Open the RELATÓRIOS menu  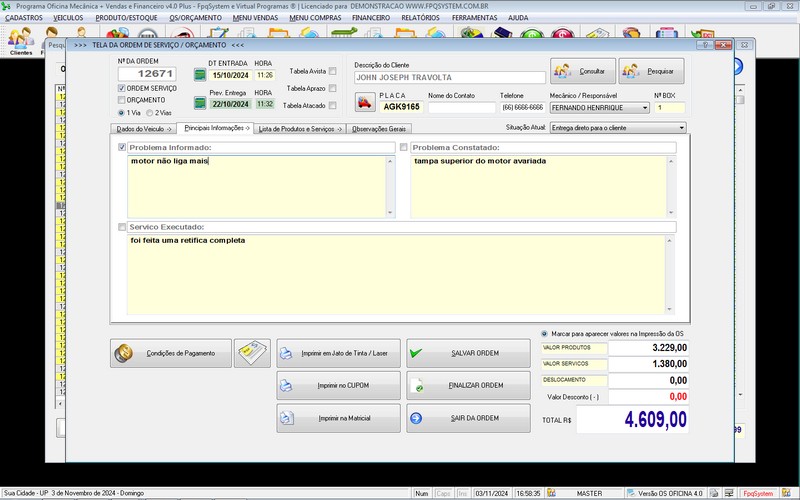420,18
